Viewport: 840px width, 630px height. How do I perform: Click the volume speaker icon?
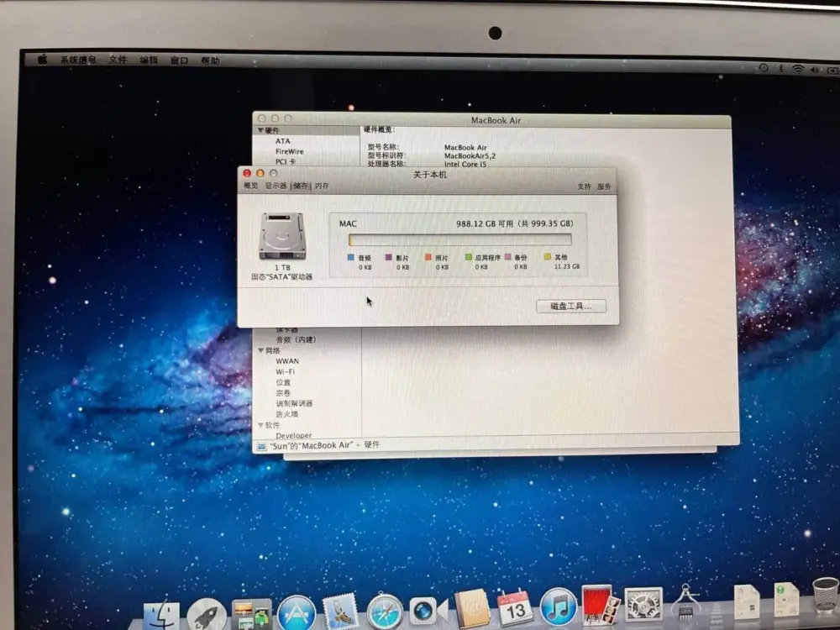[816, 71]
